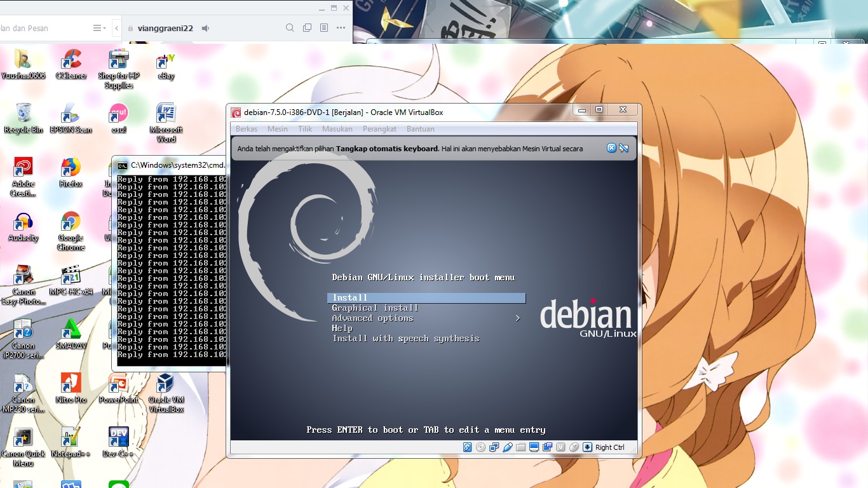Click keyboard capture arrow icon beside Right Ctrl

[x=587, y=447]
